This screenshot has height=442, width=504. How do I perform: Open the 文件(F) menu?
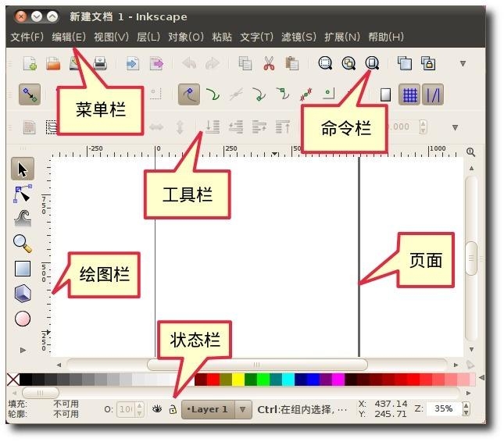27,37
